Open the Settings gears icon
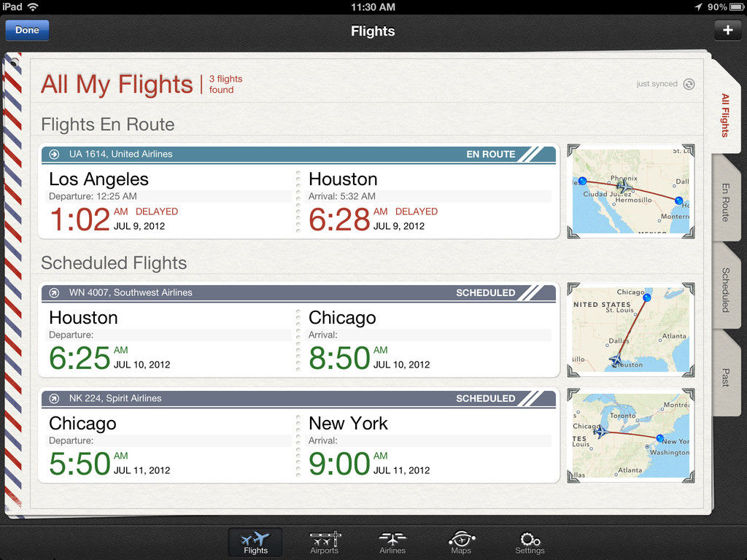Image resolution: width=747 pixels, height=560 pixels. 530,542
